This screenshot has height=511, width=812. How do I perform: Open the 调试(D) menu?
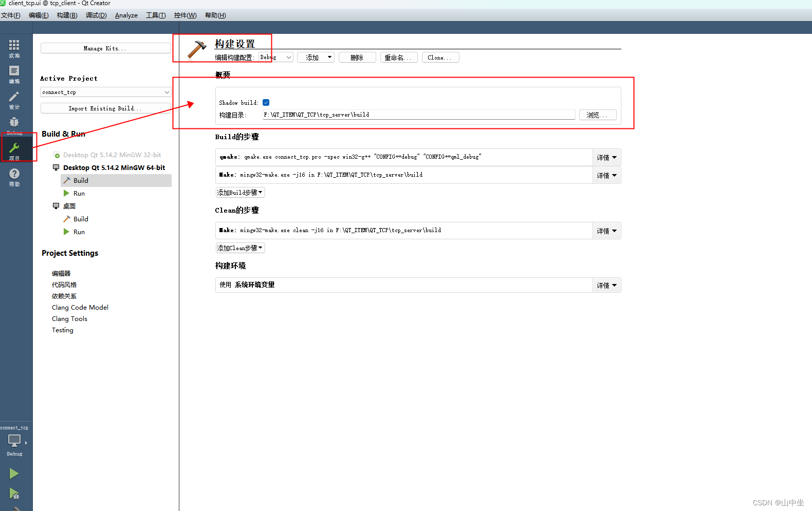96,15
